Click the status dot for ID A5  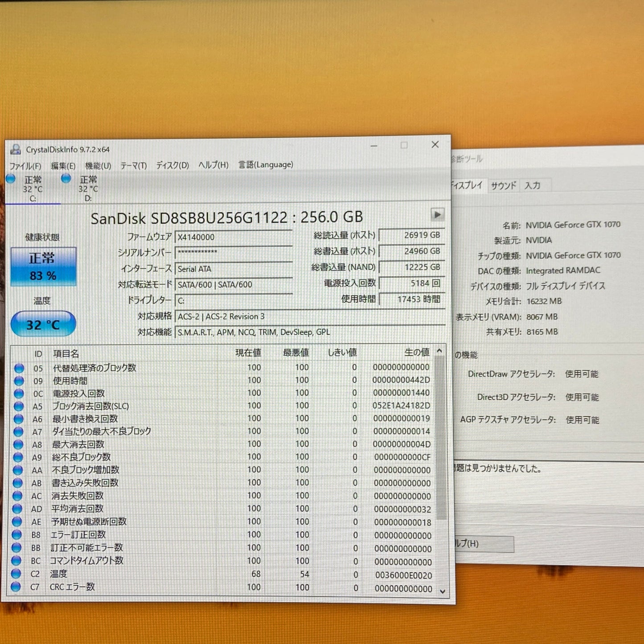pos(19,406)
